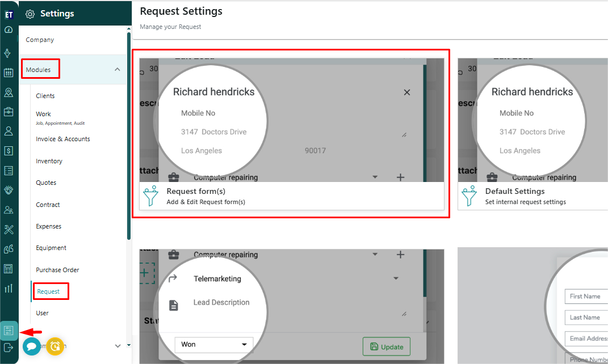The image size is (608, 364).
Task: Open Purchase Order module settings
Action: click(57, 270)
